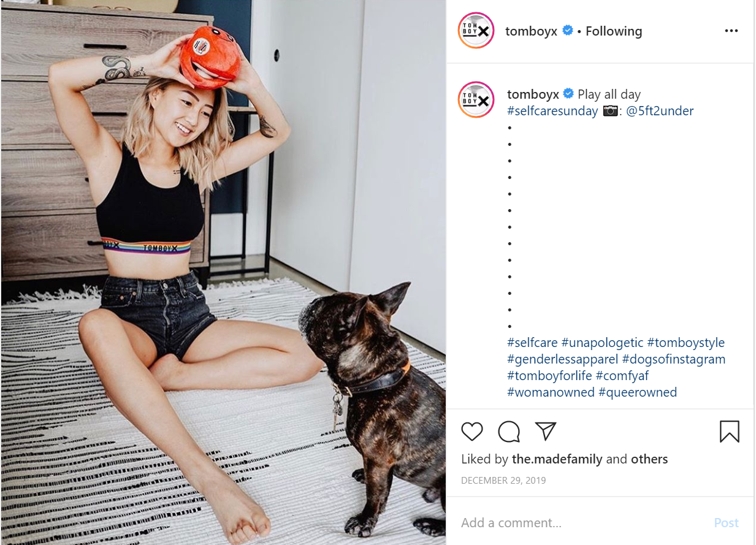Toggle the Following status button

coord(614,31)
